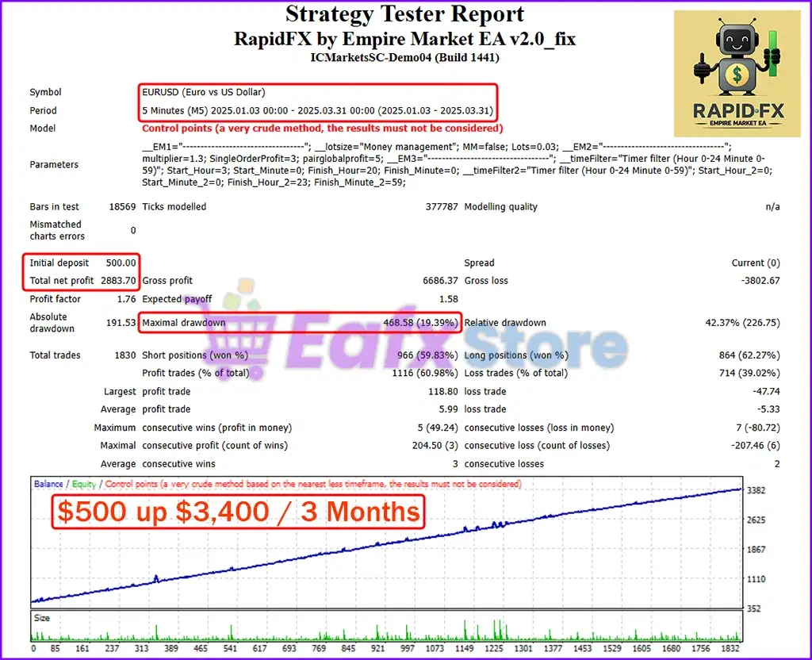Select the x-axis trade number 921
812x660 pixels.
[x=378, y=648]
